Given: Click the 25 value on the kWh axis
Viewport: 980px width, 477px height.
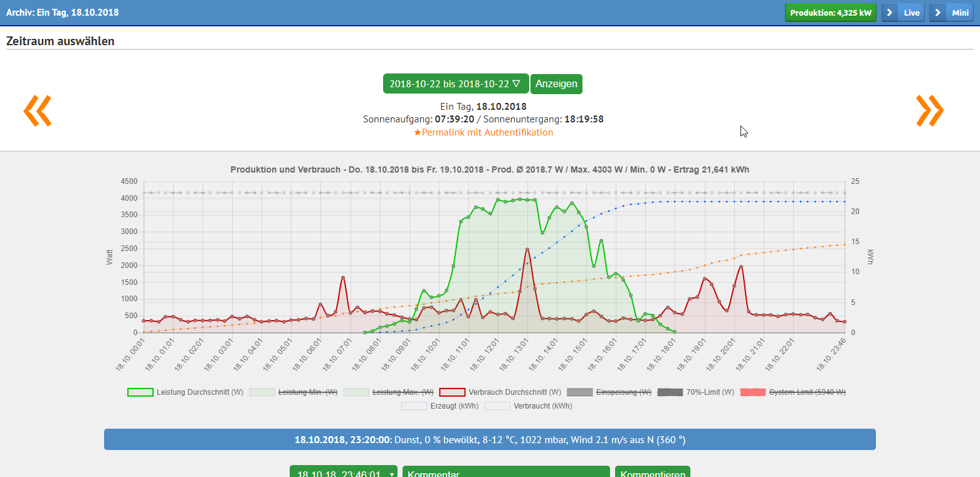Looking at the screenshot, I should pyautogui.click(x=855, y=181).
